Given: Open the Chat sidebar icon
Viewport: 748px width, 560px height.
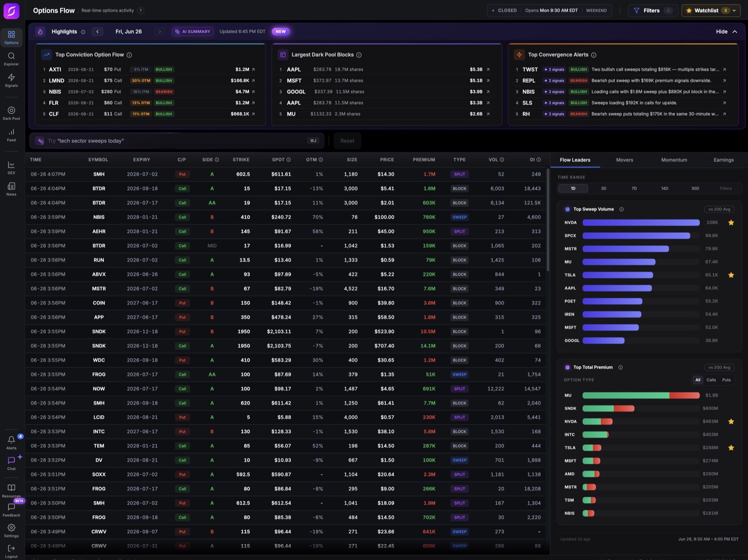Looking at the screenshot, I should [x=11, y=463].
